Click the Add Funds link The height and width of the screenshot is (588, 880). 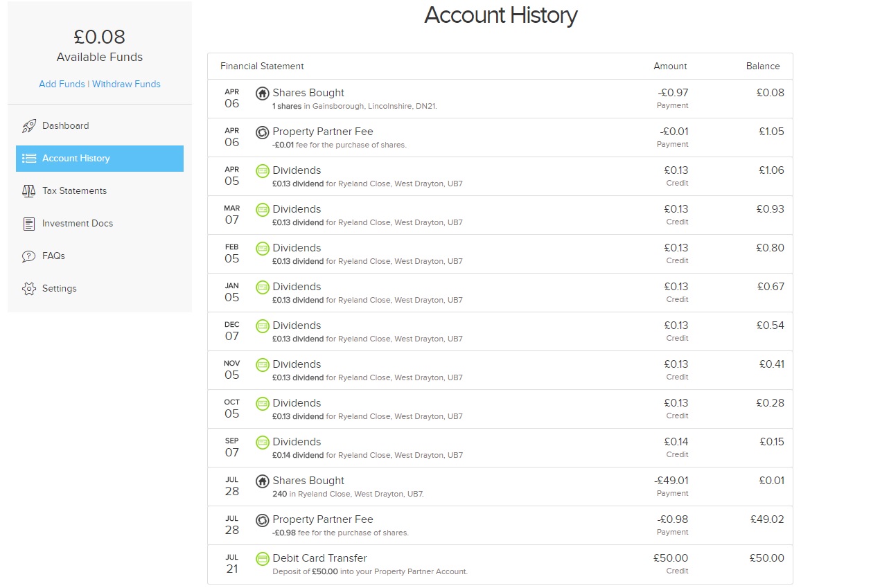click(x=62, y=84)
